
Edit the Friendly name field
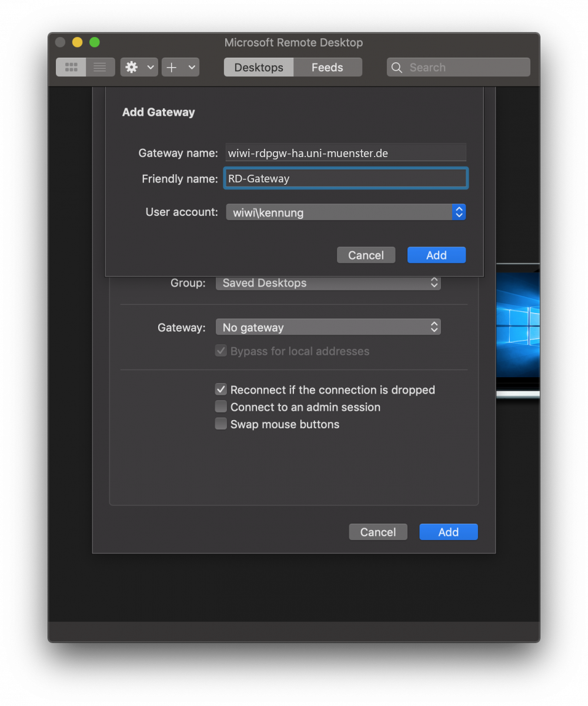[x=346, y=178]
